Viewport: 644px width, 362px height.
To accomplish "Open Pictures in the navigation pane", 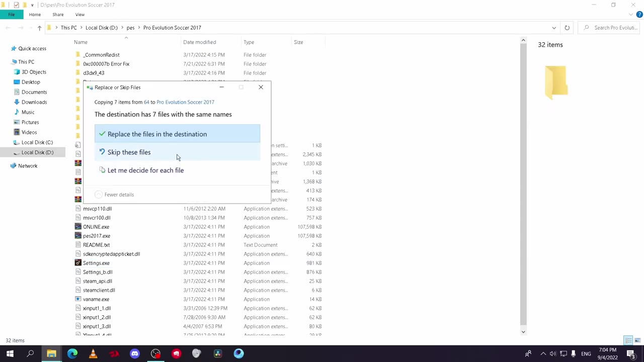I will [x=30, y=122].
